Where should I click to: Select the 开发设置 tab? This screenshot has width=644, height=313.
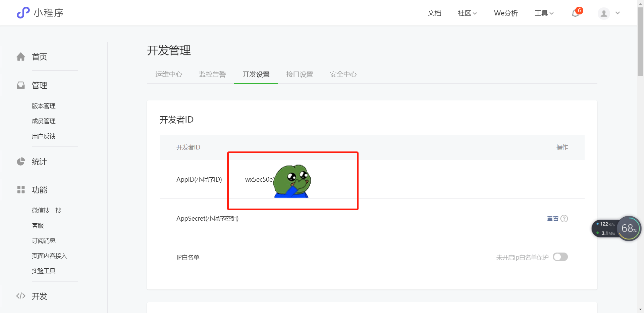(256, 74)
